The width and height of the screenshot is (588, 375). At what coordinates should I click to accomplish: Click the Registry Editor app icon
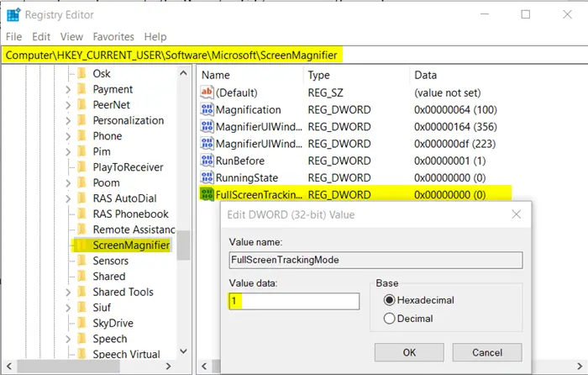(13, 14)
